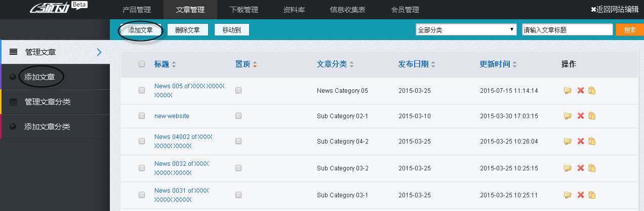Open the News 005 of XXXX title link

coord(189,90)
